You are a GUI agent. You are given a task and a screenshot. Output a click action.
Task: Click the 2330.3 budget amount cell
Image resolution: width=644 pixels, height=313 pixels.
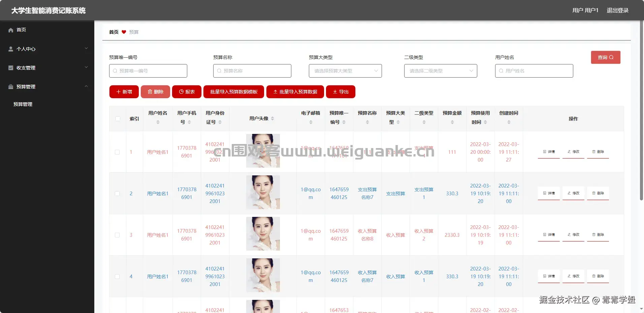click(452, 235)
